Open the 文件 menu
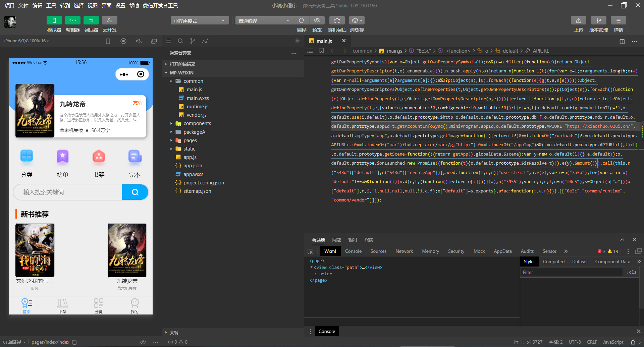Image resolution: width=644 pixels, height=347 pixels. (23, 6)
